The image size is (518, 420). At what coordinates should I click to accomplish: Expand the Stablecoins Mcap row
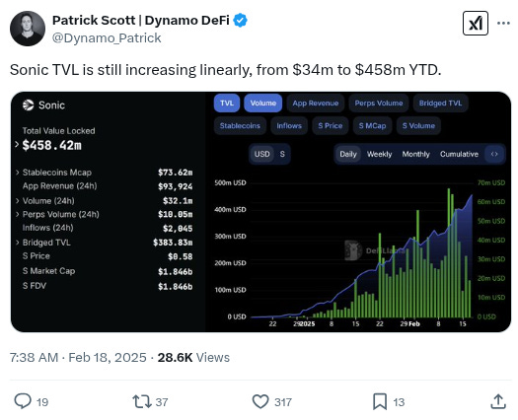(x=17, y=172)
